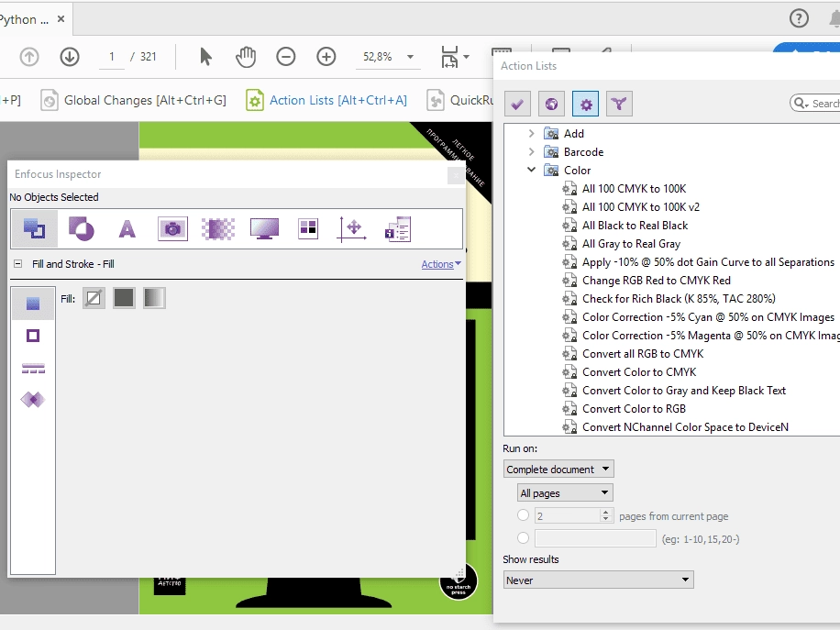Image resolution: width=840 pixels, height=630 pixels.
Task: Select radio button for custom page range
Action: click(523, 538)
